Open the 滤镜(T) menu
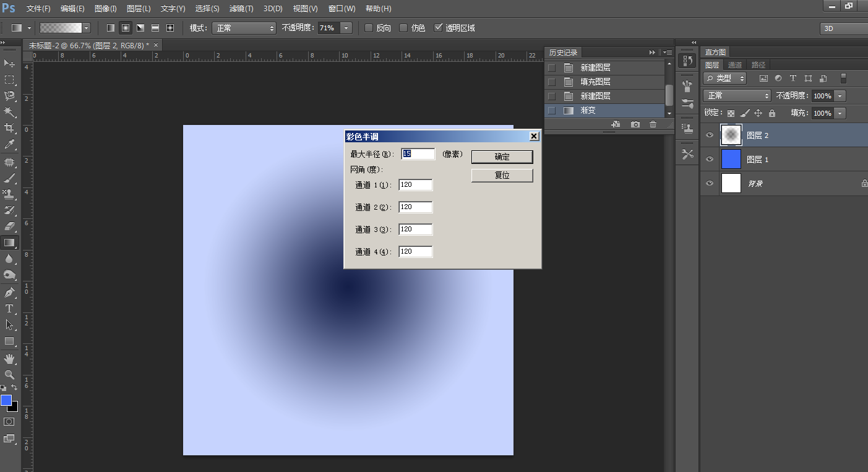The width and height of the screenshot is (868, 472). pyautogui.click(x=241, y=9)
